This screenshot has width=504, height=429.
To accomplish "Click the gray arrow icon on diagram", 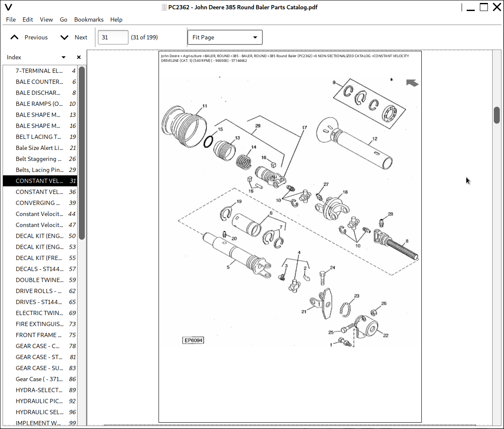I will coord(412,83).
